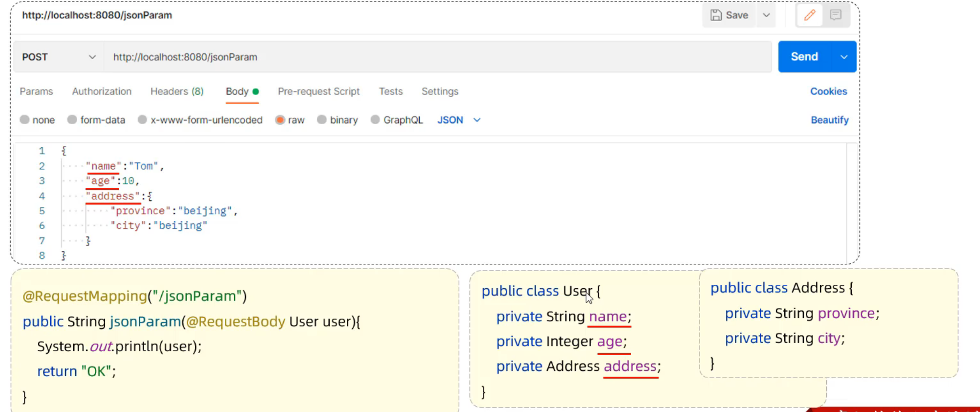The height and width of the screenshot is (412, 980).
Task: Open the Pre-request Script tab
Action: pos(319,91)
